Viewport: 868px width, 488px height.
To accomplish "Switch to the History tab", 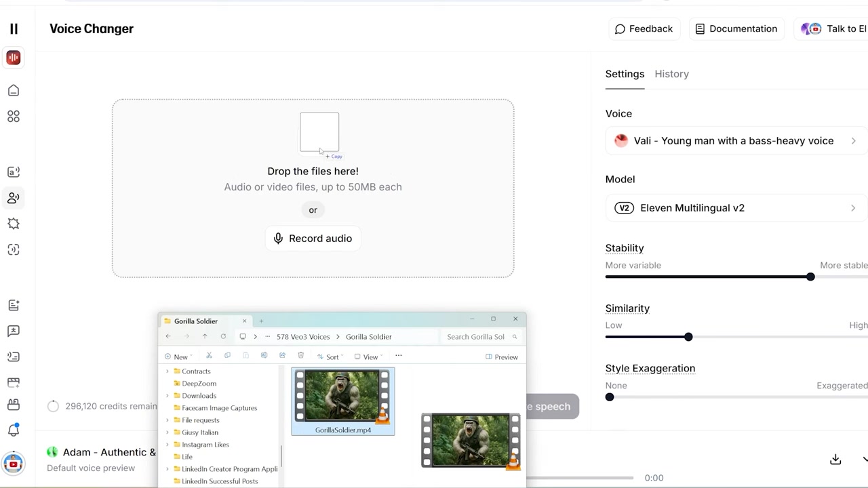I will 672,74.
